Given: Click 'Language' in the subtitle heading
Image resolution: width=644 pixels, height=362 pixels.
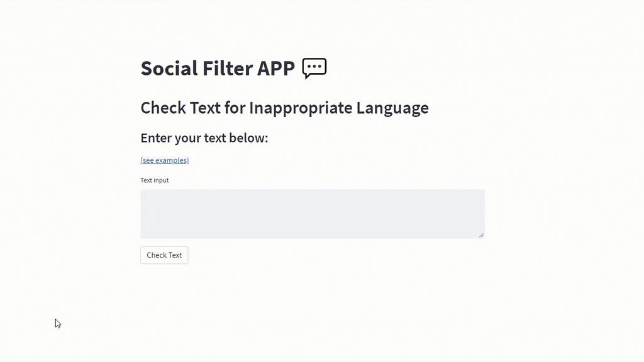Looking at the screenshot, I should pos(392,108).
